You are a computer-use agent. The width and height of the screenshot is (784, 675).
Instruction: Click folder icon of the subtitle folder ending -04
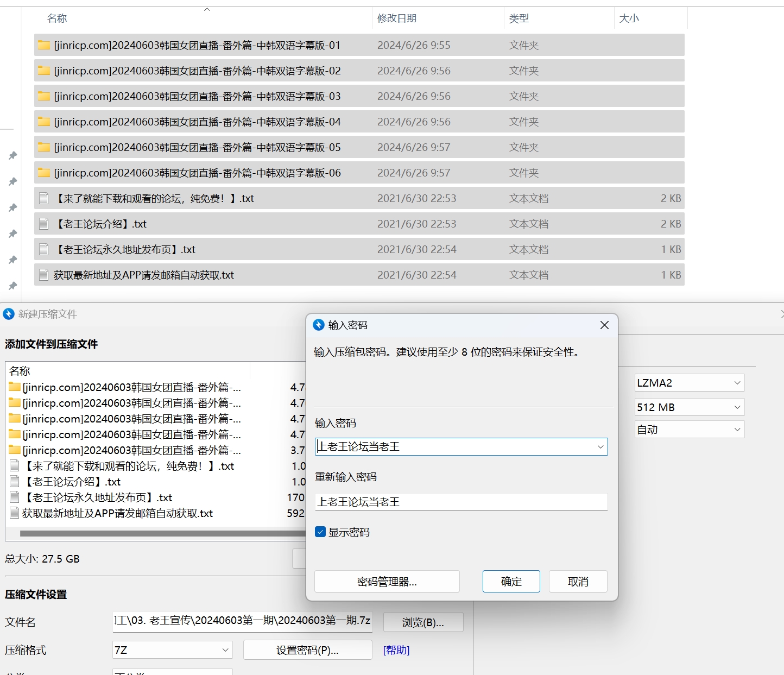pyautogui.click(x=44, y=122)
